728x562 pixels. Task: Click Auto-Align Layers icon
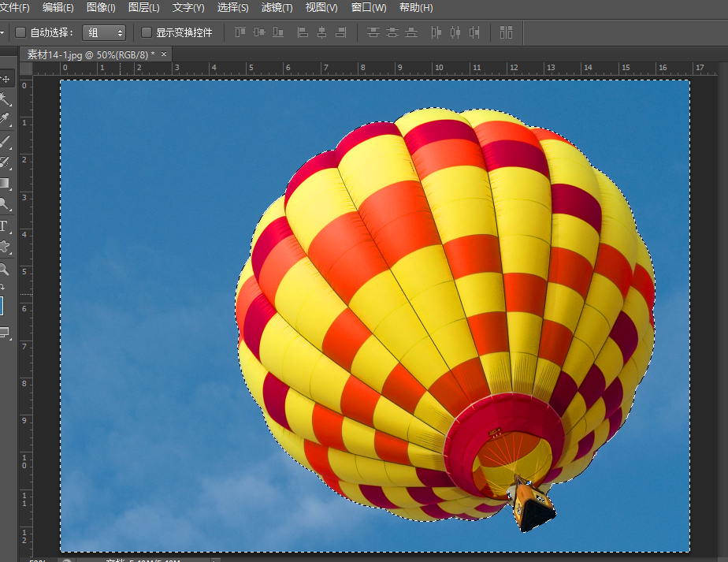[506, 32]
